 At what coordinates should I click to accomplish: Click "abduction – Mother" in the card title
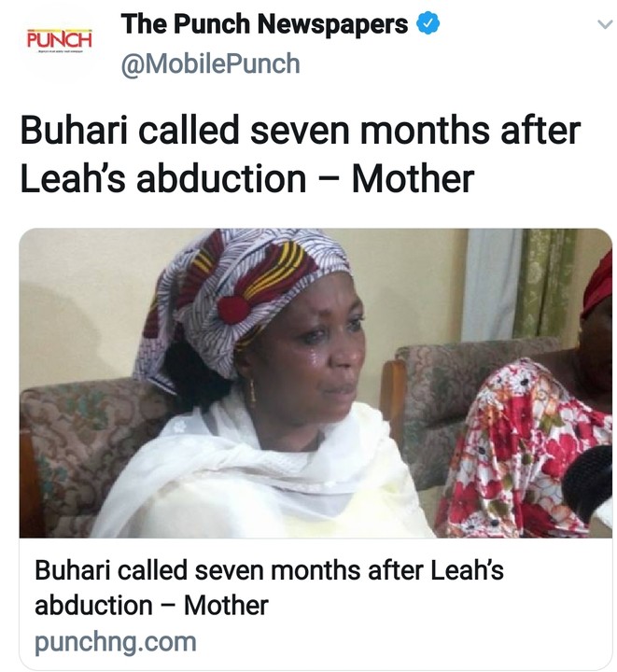tap(151, 605)
